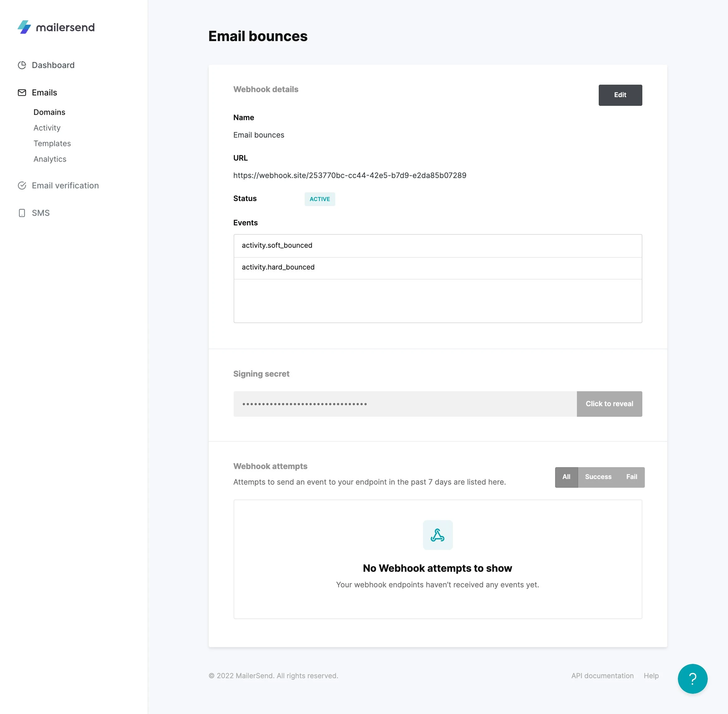The height and width of the screenshot is (714, 728).
Task: Select the activity.soft_bounced event row
Action: [438, 246]
